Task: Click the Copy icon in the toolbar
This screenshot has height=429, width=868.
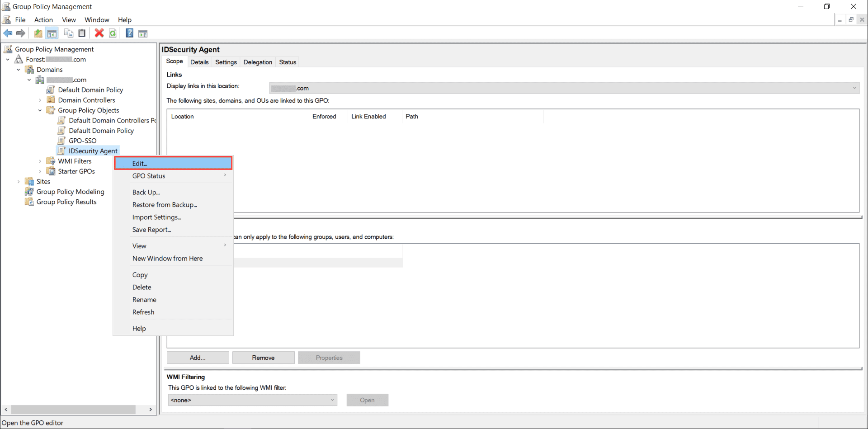Action: pos(69,33)
